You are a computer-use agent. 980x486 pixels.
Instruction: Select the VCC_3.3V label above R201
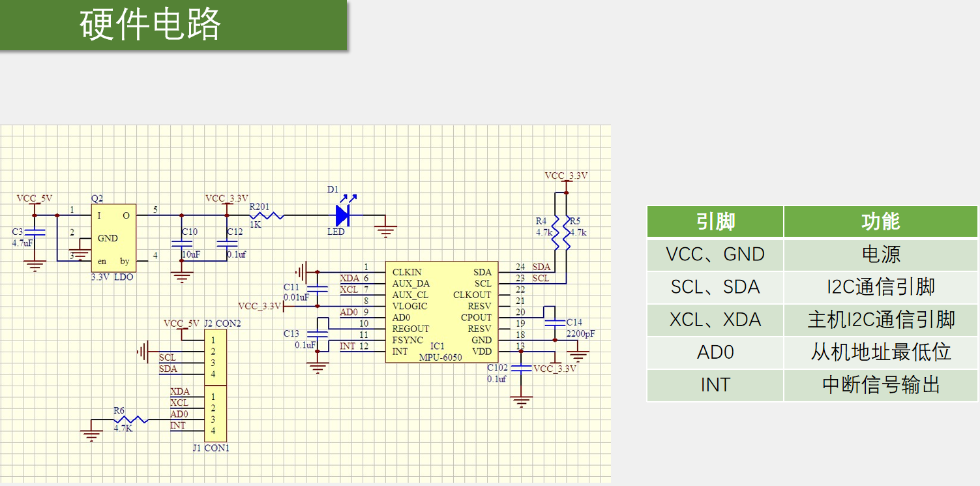(227, 198)
